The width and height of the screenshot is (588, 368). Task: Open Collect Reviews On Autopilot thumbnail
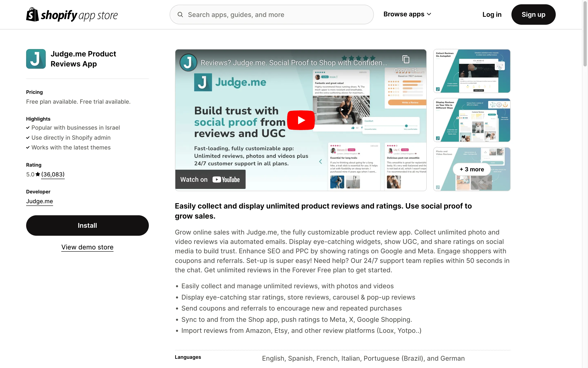[472, 71]
